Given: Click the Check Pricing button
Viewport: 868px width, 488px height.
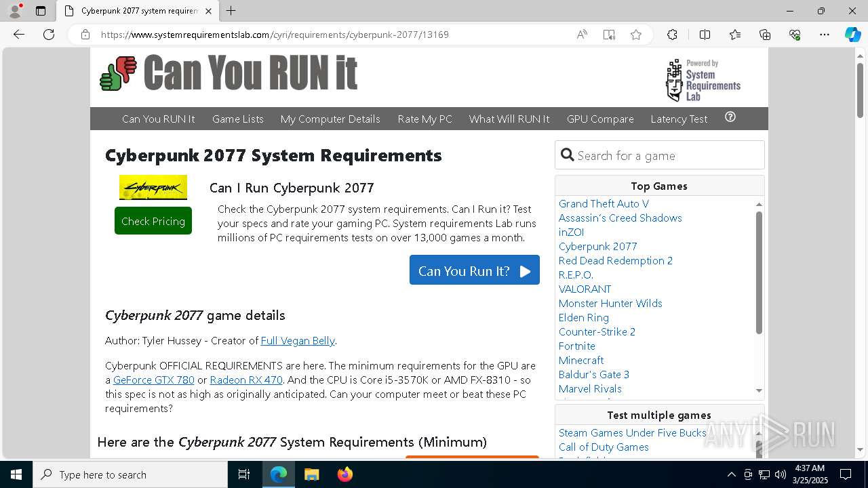Looking at the screenshot, I should [x=153, y=221].
